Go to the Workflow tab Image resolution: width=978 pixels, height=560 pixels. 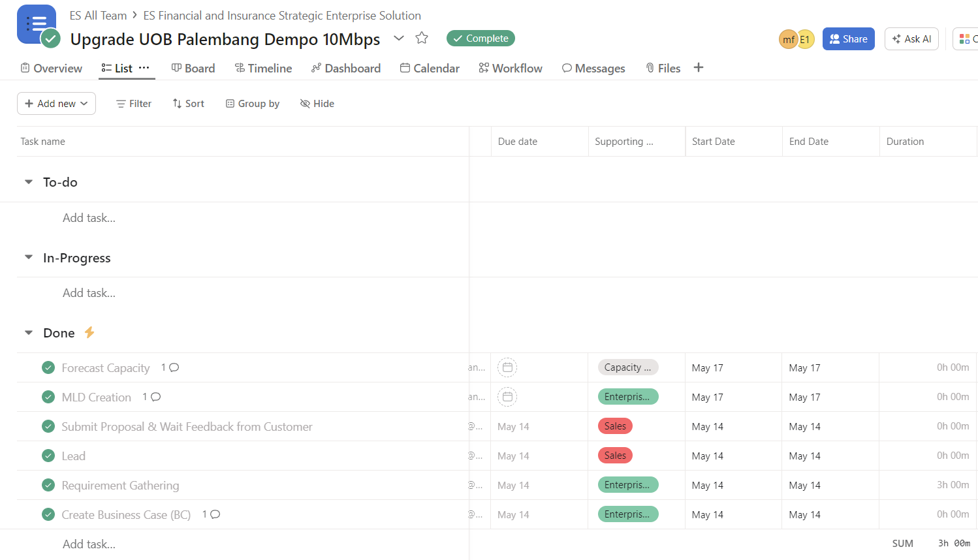[511, 69]
